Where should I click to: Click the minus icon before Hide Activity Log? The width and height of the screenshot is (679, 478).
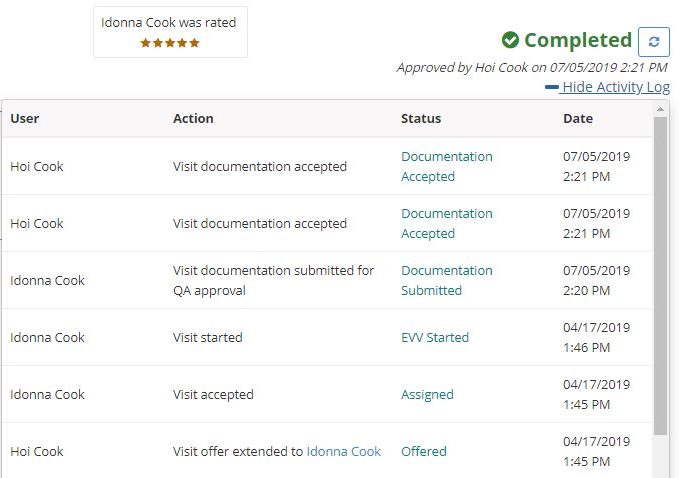point(552,87)
